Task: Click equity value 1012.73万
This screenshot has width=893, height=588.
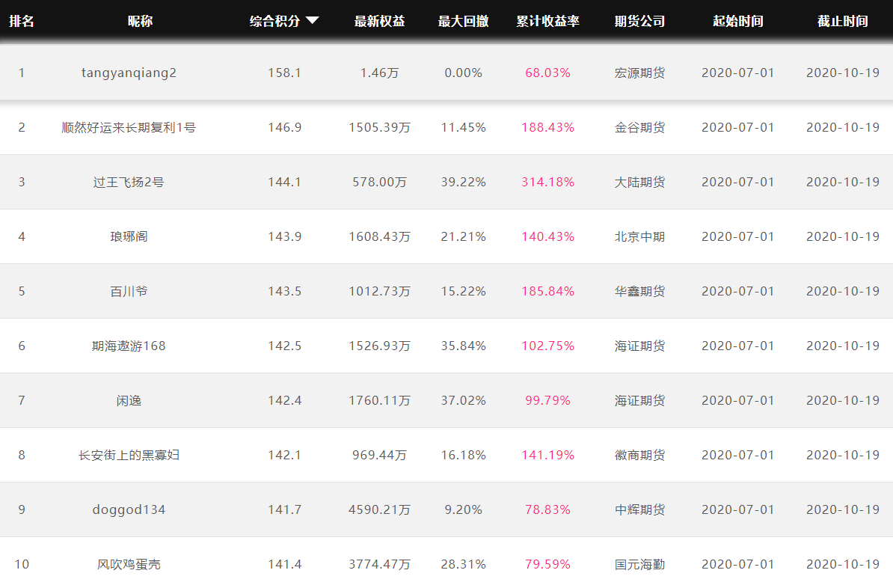Action: pos(379,291)
